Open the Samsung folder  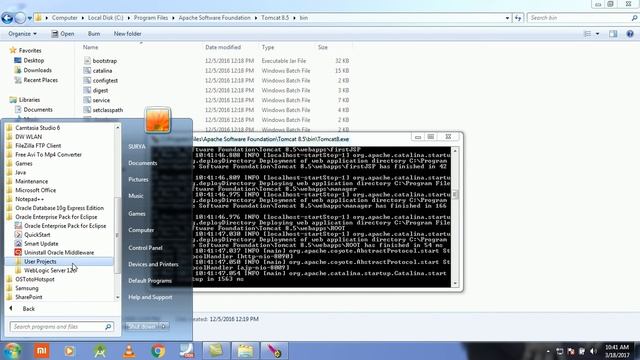[x=27, y=288]
